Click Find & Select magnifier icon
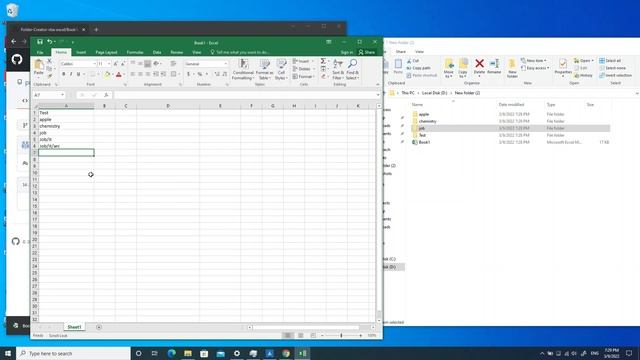This screenshot has width=640, height=360. [353, 69]
